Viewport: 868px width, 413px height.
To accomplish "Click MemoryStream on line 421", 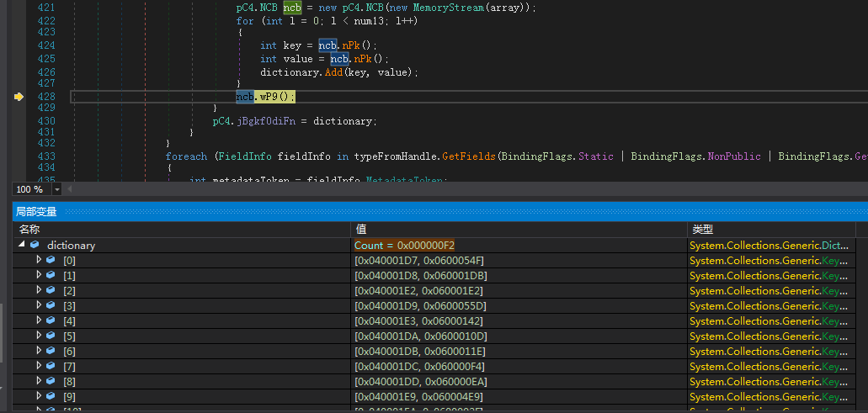I will (449, 8).
